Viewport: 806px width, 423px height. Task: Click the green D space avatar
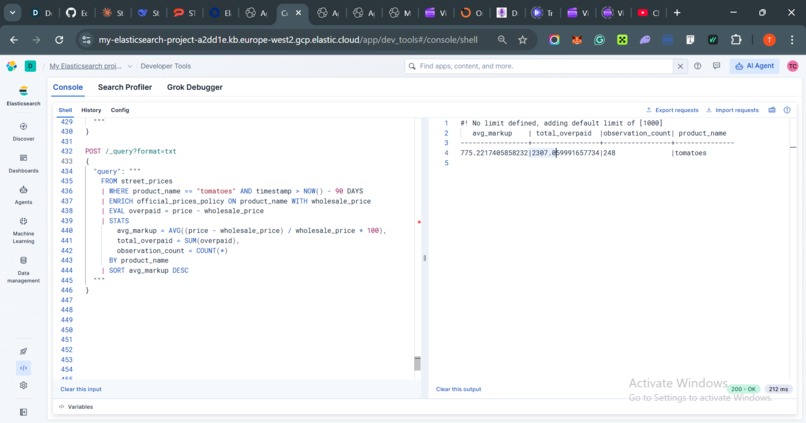[30, 66]
